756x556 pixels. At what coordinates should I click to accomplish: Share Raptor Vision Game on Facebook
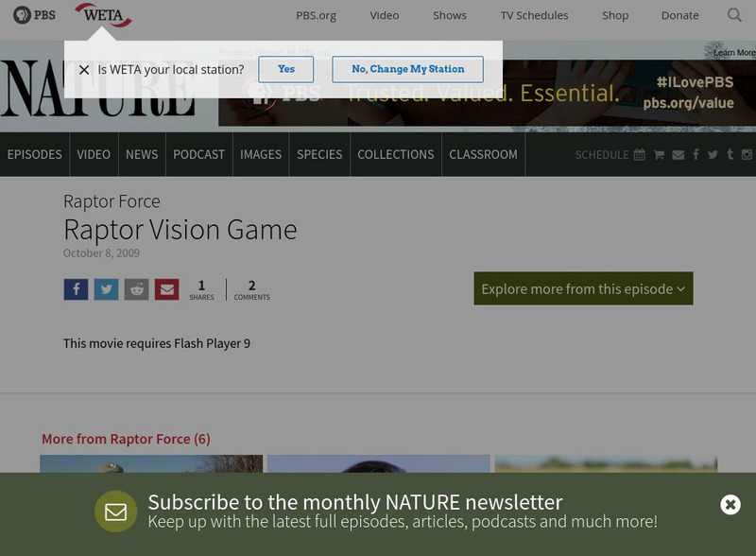76,288
